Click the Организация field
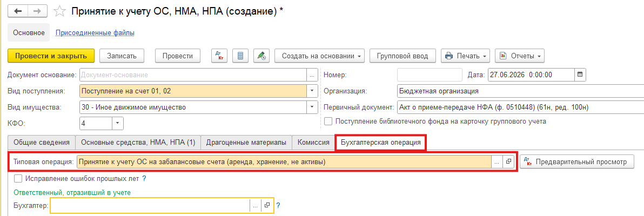Viewport: 644px width, 216px height. tap(520, 91)
